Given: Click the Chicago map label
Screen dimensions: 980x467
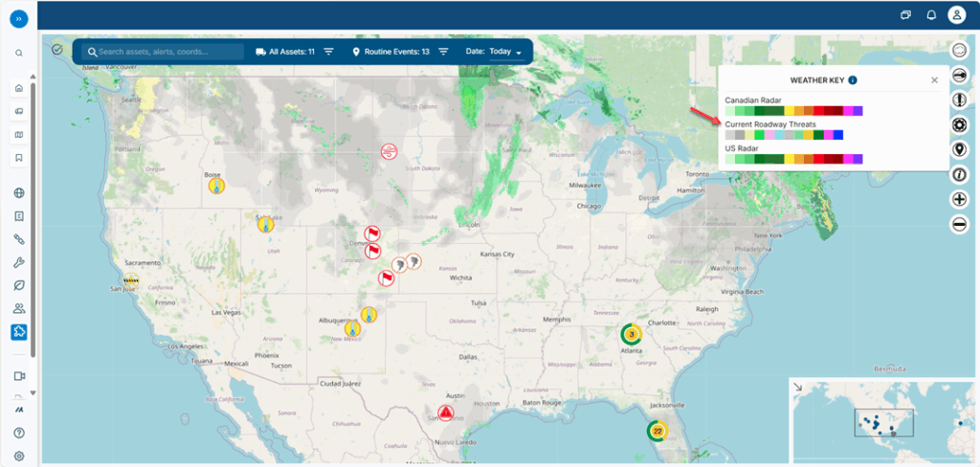Looking at the screenshot, I should 589,207.
